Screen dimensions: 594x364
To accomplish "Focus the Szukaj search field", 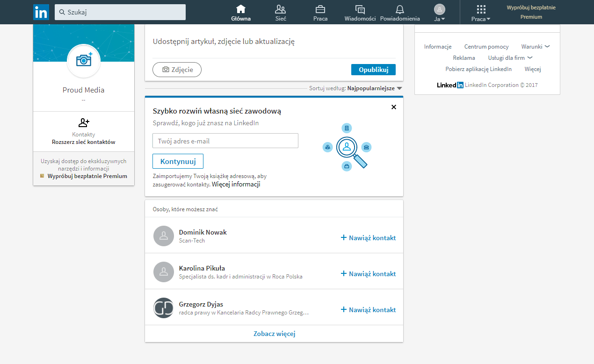I will (x=120, y=12).
